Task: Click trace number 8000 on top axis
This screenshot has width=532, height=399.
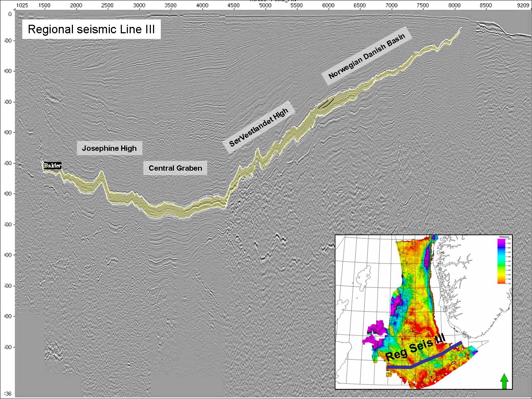Action: pyautogui.click(x=454, y=6)
